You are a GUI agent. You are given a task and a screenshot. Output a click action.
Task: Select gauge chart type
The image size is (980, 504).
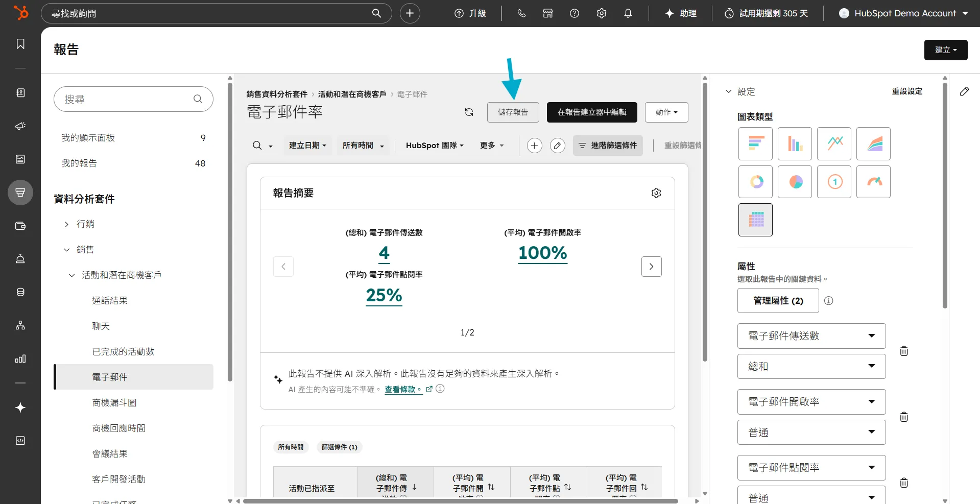(x=873, y=182)
